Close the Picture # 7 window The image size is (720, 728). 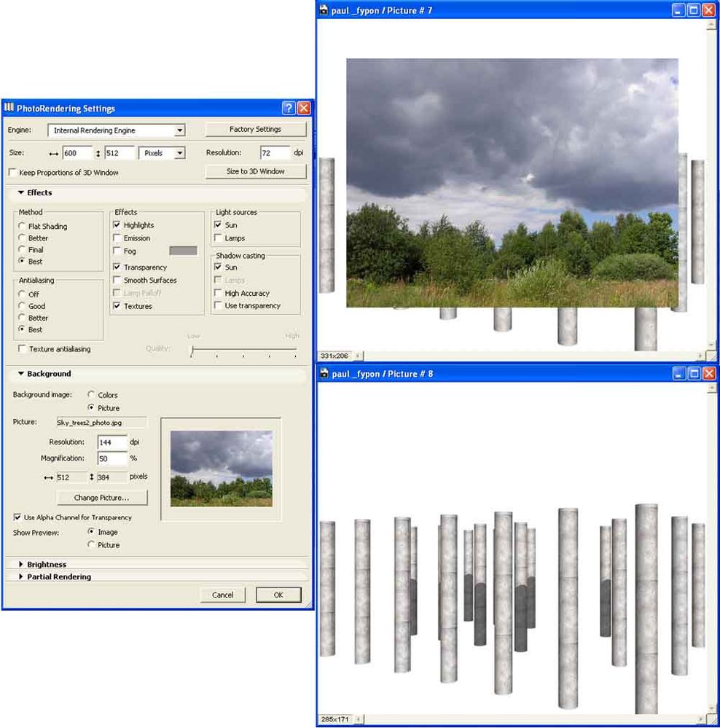(x=708, y=10)
